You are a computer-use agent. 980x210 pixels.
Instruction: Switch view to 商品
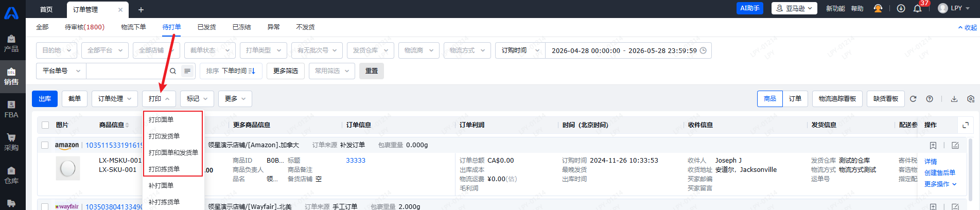pos(770,99)
